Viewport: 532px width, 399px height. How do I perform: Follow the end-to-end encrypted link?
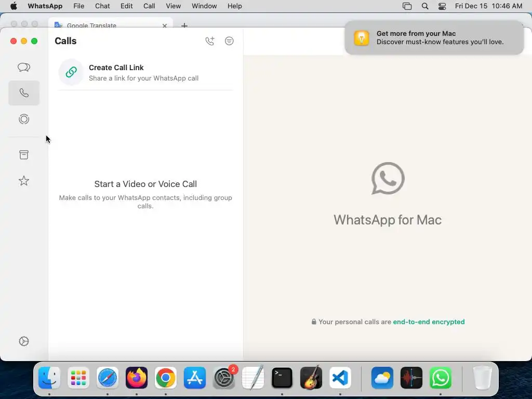(429, 322)
